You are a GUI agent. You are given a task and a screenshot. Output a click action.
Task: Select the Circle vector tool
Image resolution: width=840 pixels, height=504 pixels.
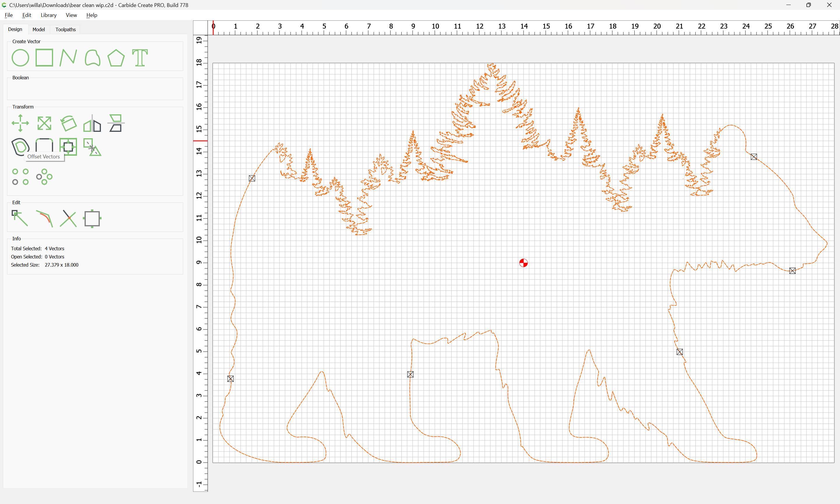coord(20,58)
